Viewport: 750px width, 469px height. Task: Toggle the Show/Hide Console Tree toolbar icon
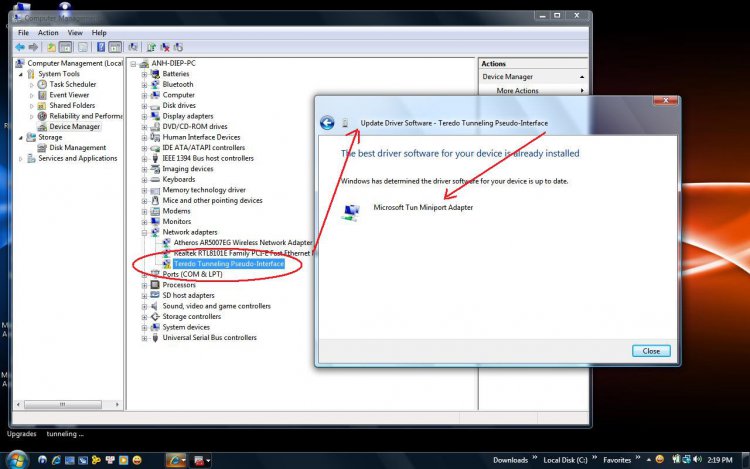click(x=66, y=47)
